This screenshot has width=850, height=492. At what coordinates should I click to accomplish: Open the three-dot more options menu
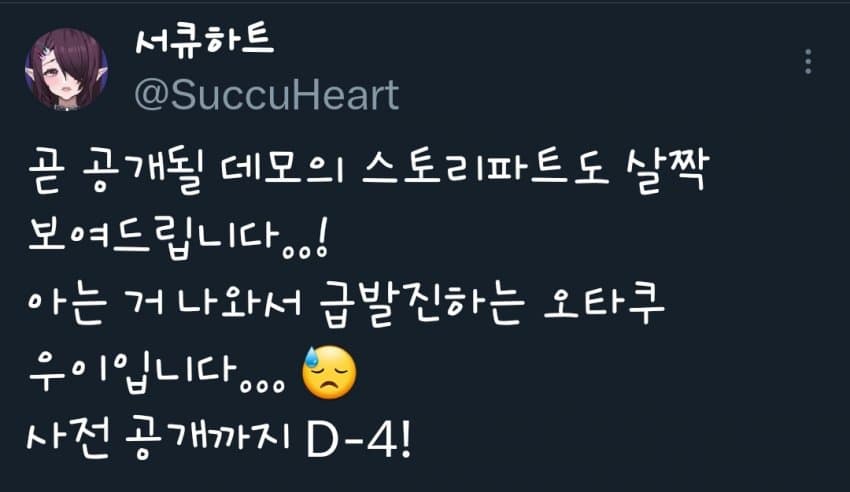(x=808, y=61)
